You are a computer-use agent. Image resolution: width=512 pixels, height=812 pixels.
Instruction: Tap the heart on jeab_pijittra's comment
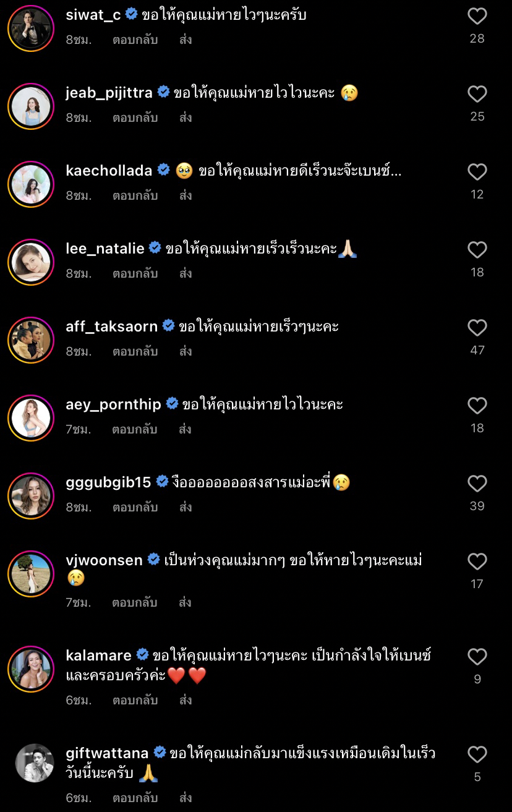click(477, 94)
